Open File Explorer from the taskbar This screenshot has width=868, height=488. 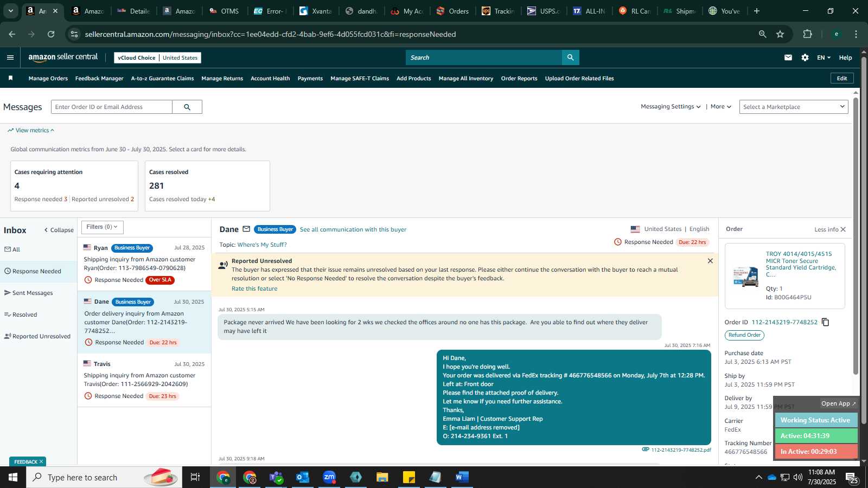[x=382, y=477]
